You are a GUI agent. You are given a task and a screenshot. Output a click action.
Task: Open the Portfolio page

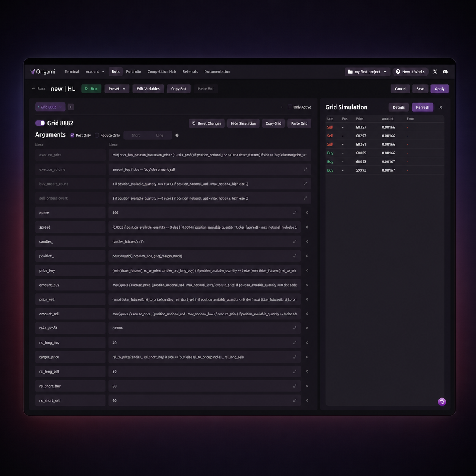[x=133, y=71]
